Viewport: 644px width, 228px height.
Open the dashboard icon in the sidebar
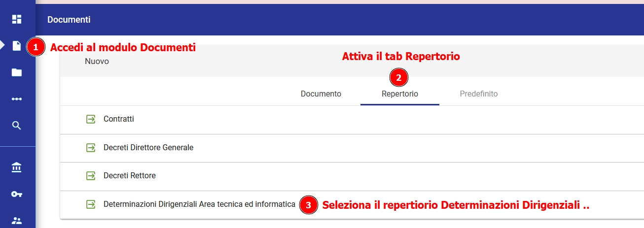coord(17,19)
